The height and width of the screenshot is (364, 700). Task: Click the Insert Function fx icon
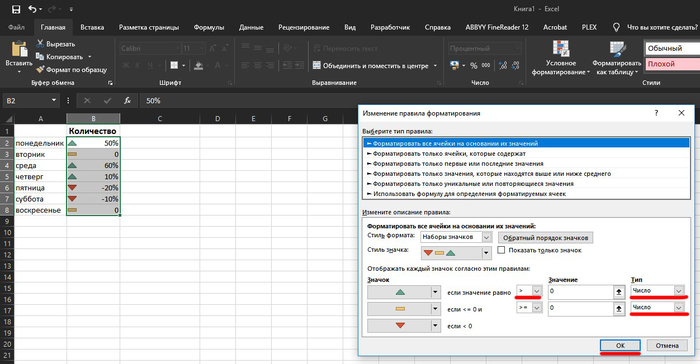pyautogui.click(x=127, y=100)
